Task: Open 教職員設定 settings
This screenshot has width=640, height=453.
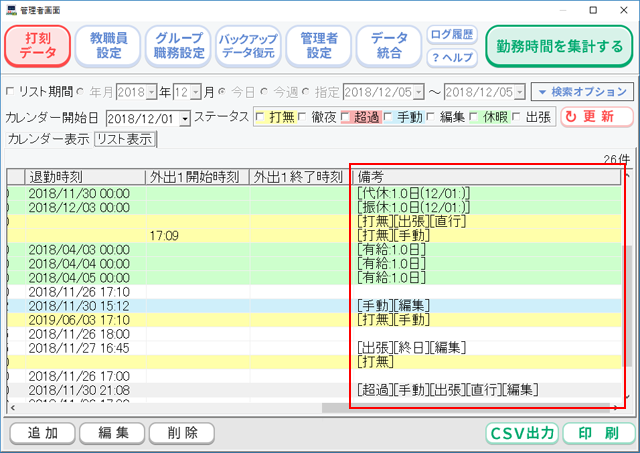Action: pyautogui.click(x=108, y=46)
